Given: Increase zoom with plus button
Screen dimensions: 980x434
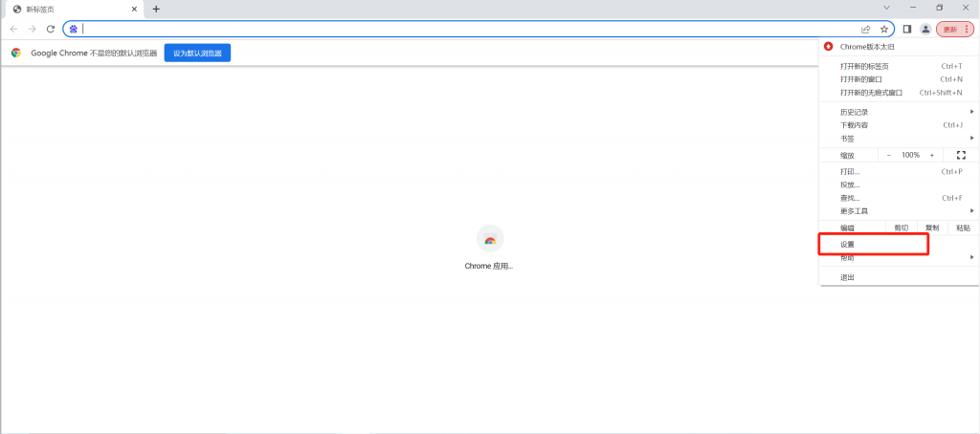Looking at the screenshot, I should click(932, 155).
